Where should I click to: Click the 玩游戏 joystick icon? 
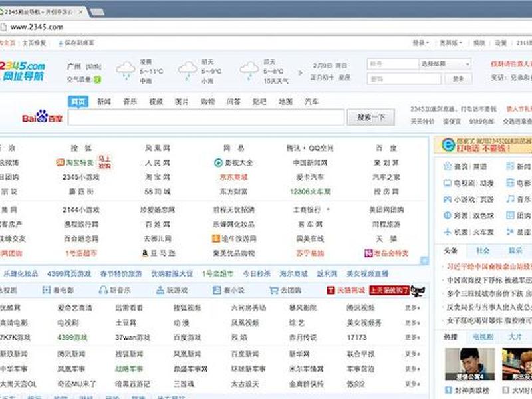pos(160,290)
